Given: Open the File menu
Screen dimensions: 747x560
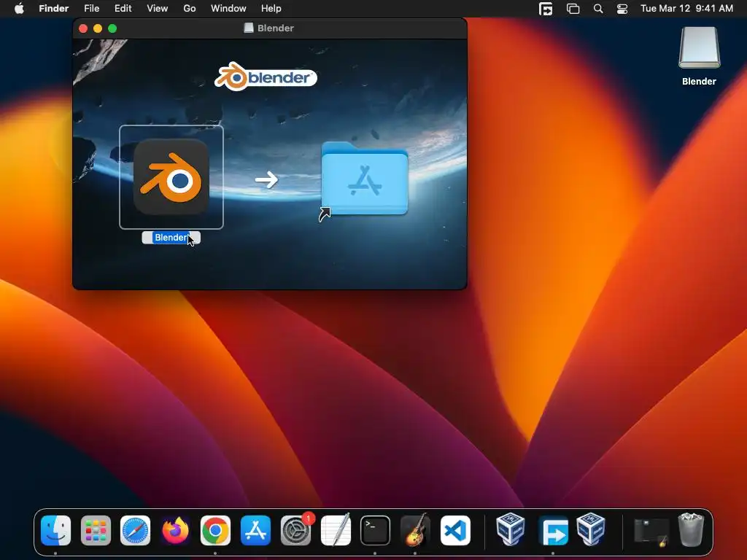Looking at the screenshot, I should coord(91,9).
